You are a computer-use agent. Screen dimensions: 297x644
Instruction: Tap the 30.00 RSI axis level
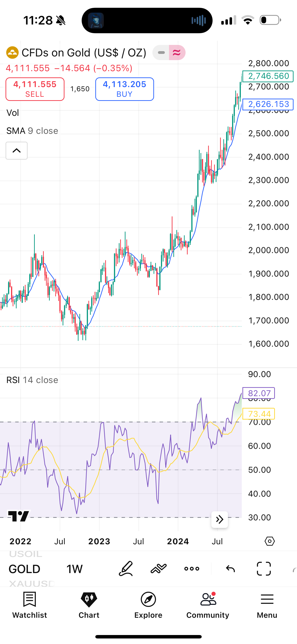click(259, 517)
